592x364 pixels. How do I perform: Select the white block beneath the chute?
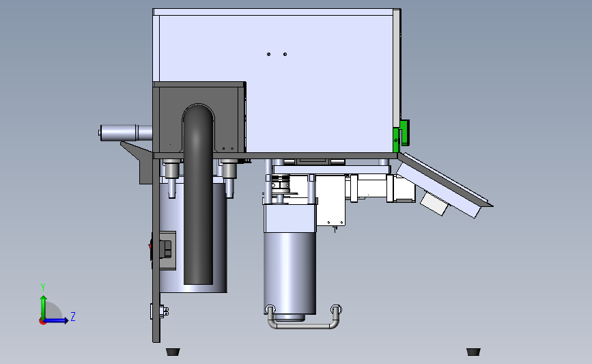click(434, 204)
